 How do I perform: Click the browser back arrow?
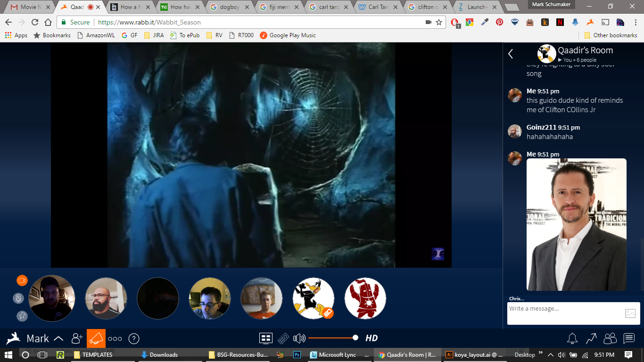coord(8,22)
